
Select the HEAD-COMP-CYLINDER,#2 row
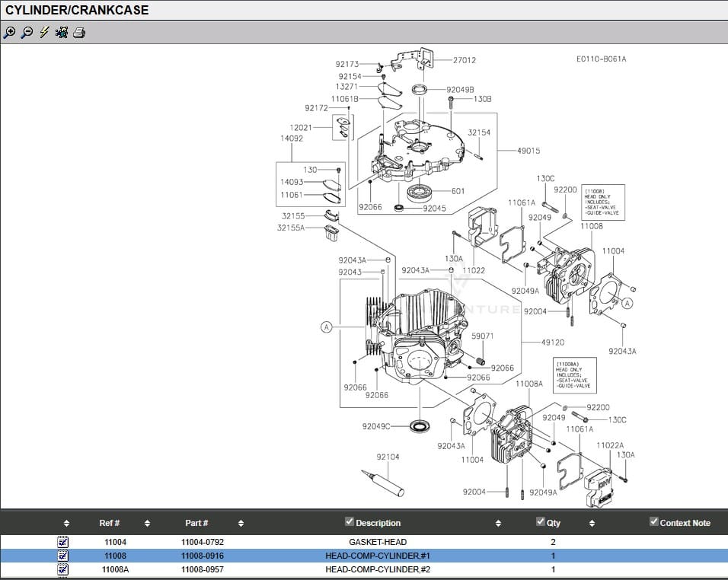(378, 569)
